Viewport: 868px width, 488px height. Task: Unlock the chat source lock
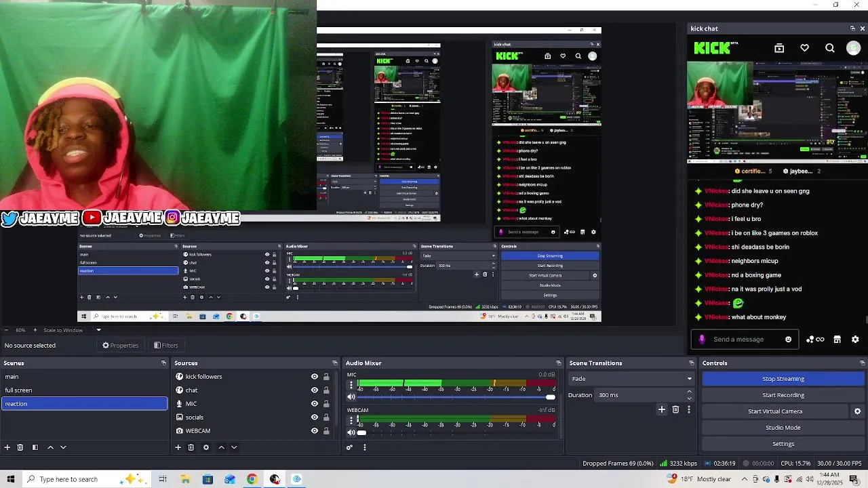coord(326,390)
